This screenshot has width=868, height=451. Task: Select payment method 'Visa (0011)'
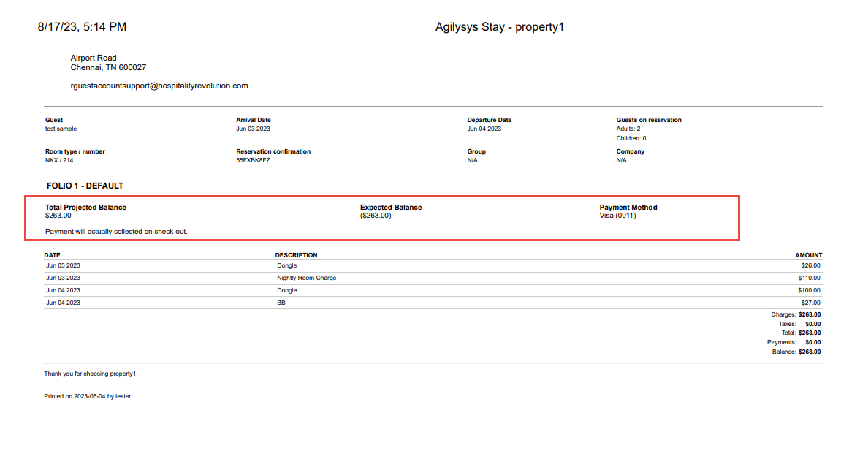coord(617,216)
